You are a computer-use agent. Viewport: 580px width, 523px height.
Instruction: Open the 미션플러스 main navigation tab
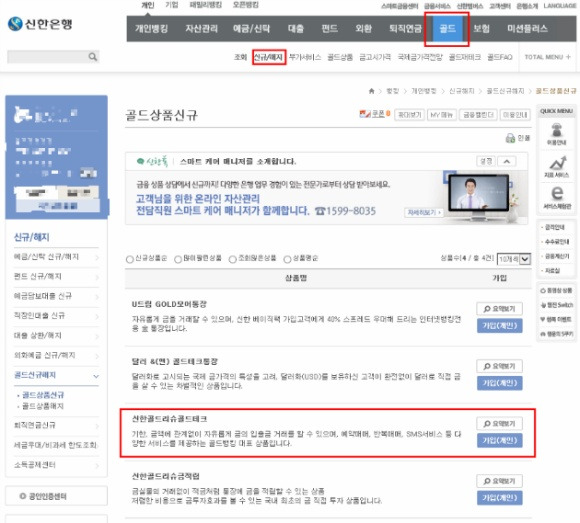(527, 28)
